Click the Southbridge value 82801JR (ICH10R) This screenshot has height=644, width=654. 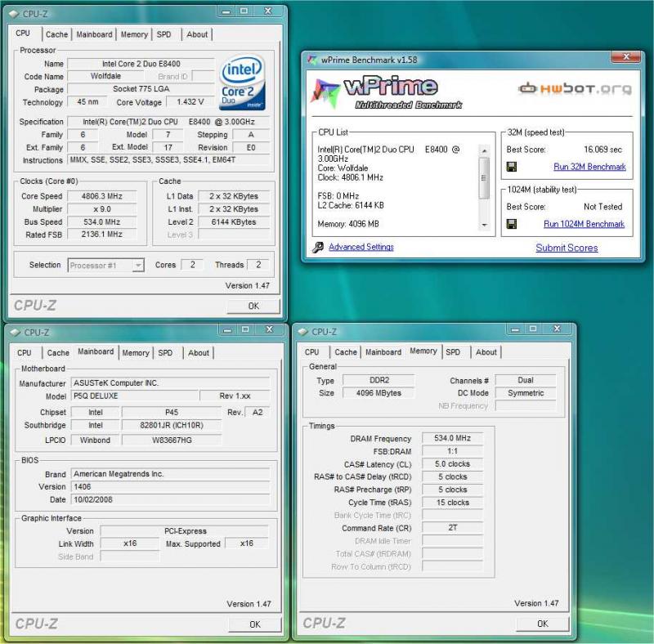[x=172, y=425]
